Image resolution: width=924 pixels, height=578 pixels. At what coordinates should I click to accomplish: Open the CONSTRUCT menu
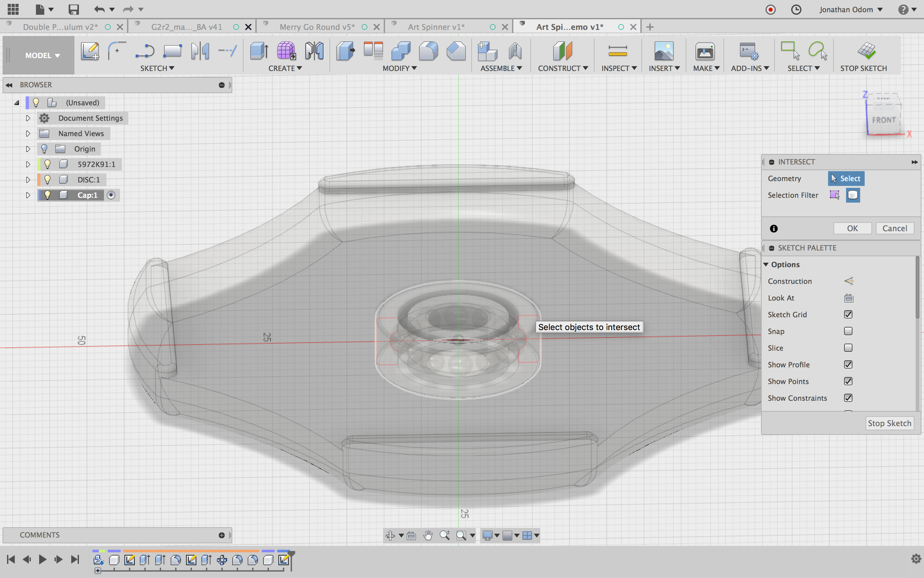pos(562,68)
